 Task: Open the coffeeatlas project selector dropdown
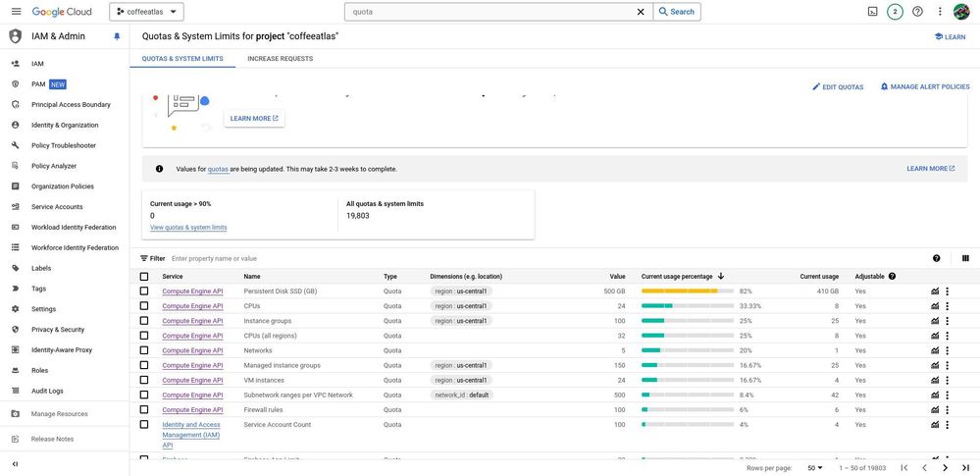(146, 11)
